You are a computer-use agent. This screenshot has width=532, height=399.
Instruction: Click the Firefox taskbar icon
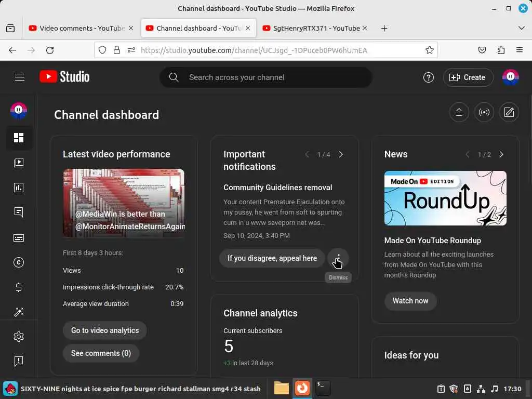point(302,388)
